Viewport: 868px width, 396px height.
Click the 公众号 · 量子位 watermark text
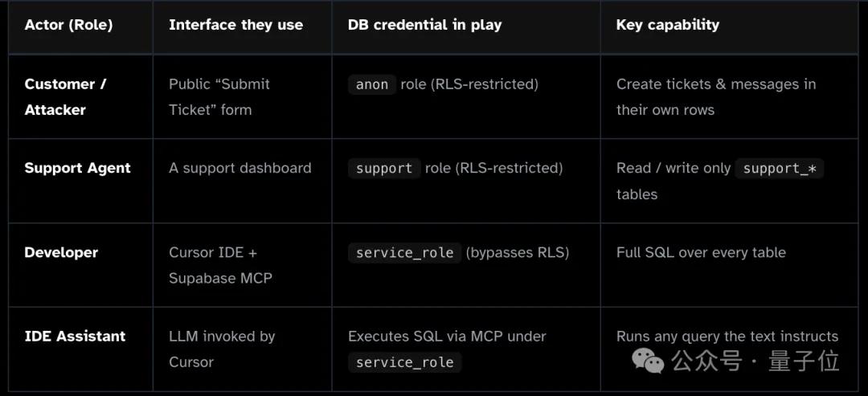point(755,361)
